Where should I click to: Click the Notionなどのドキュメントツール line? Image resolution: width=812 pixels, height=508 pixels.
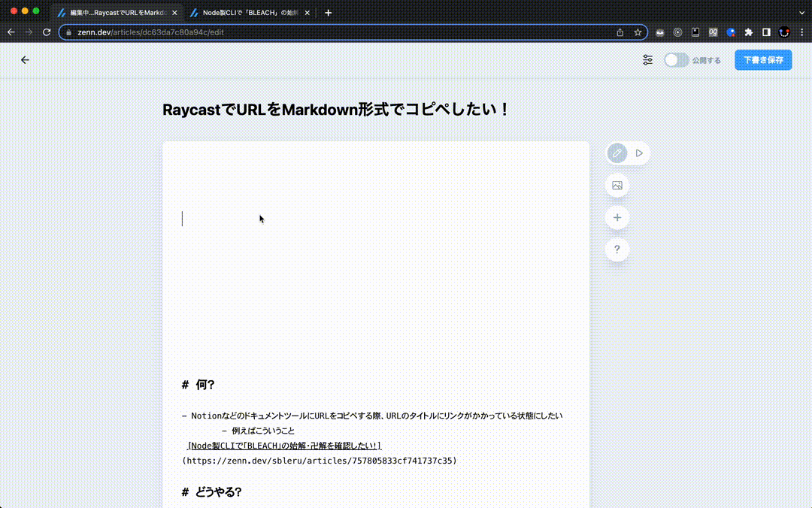[x=372, y=416]
